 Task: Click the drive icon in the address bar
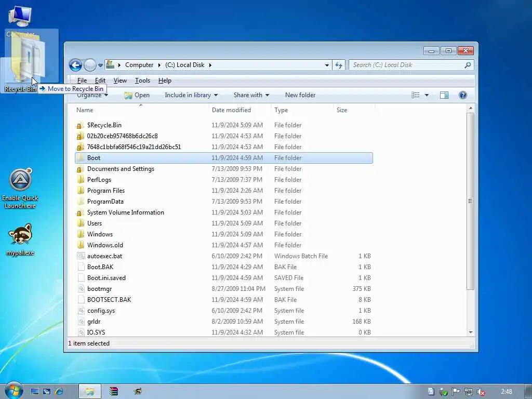[110, 64]
